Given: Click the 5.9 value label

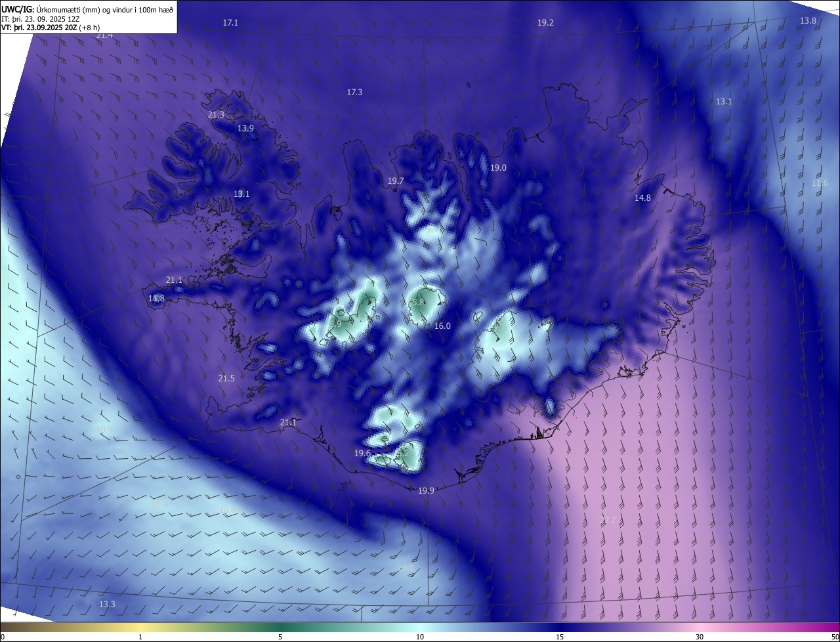Looking at the screenshot, I should point(335,324).
